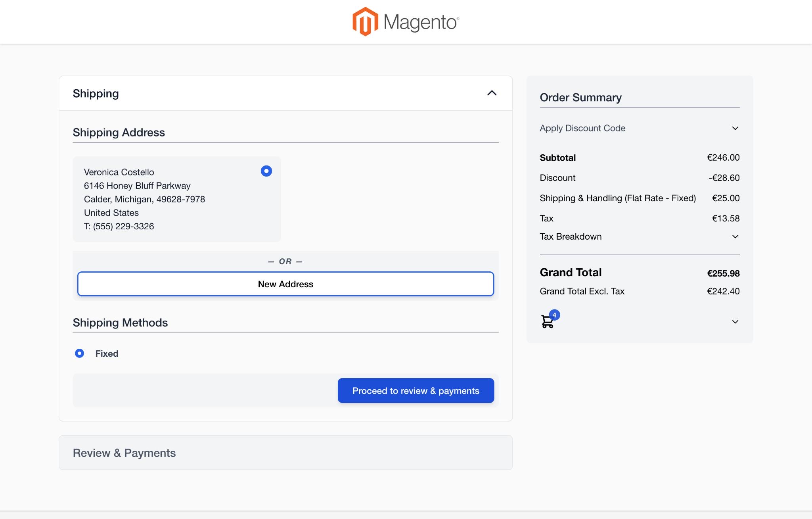This screenshot has width=812, height=519.
Task: Click Proceed to review & payments
Action: click(x=416, y=390)
